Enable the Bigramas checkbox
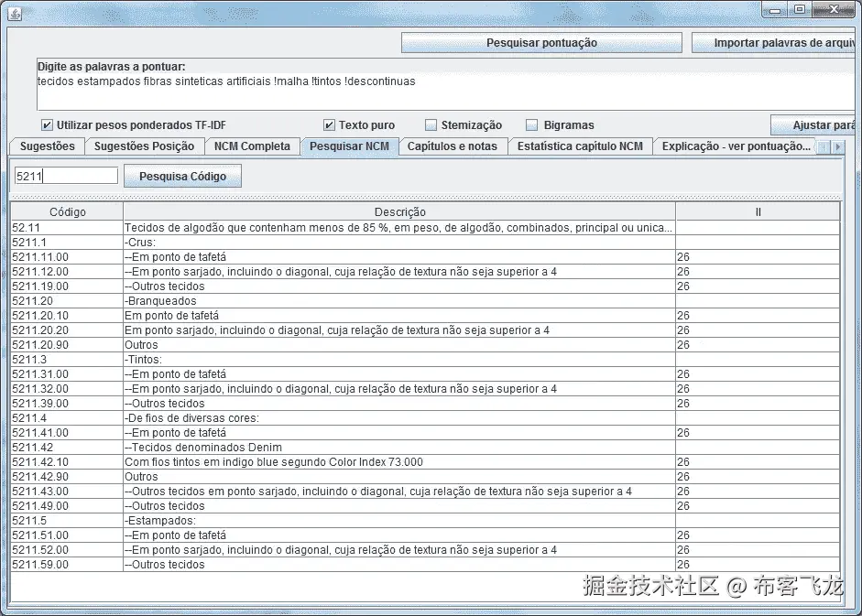 [x=531, y=125]
